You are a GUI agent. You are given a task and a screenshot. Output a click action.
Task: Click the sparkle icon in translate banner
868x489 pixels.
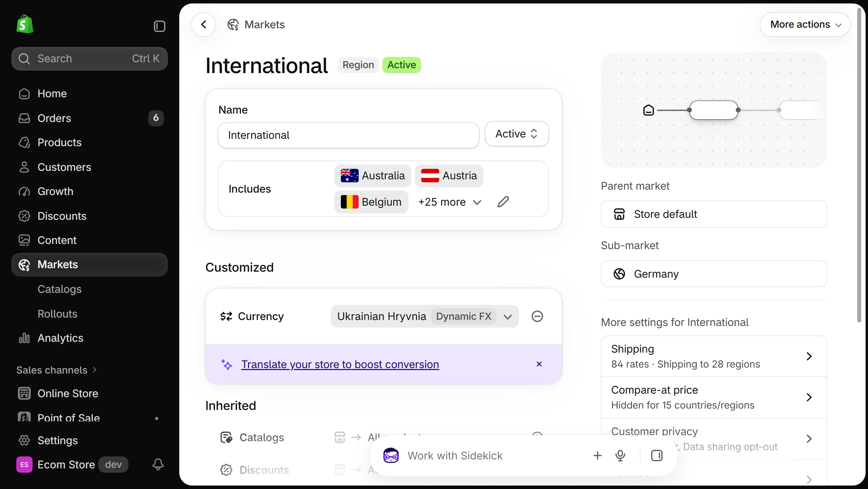point(227,364)
